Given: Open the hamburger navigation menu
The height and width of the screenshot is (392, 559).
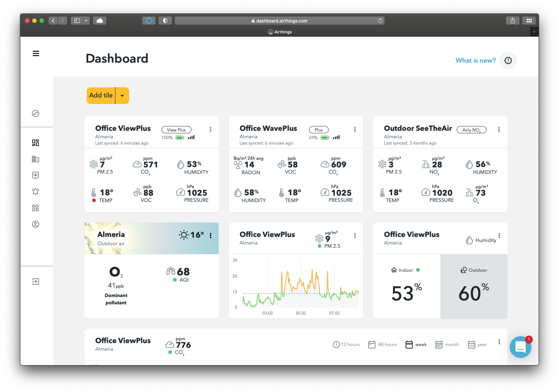Looking at the screenshot, I should (x=36, y=54).
